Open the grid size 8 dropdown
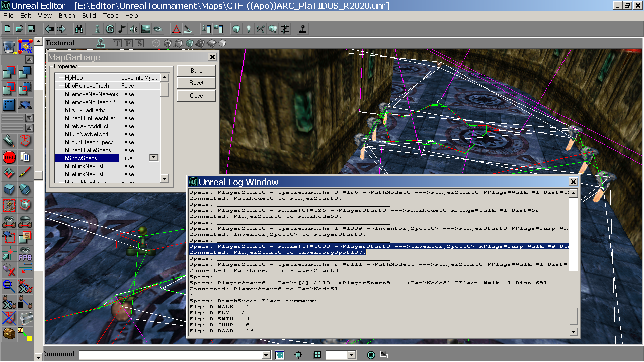 click(351, 355)
